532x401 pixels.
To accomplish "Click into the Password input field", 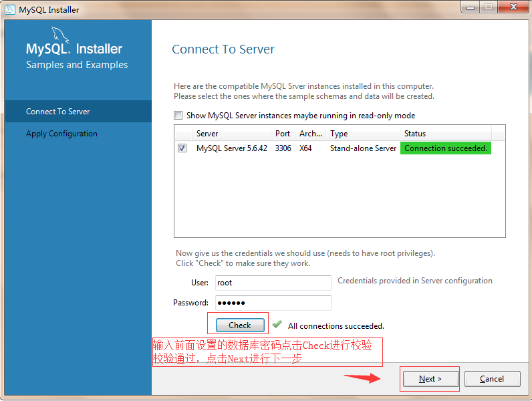I will point(273,303).
